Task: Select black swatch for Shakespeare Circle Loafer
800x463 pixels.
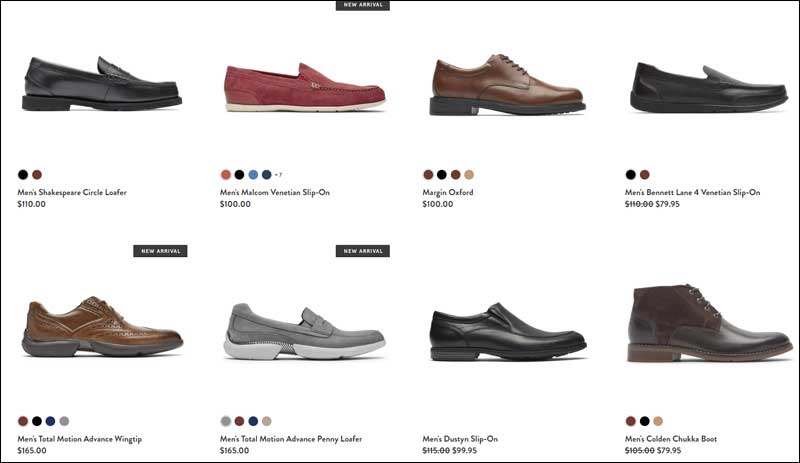Action: 23,175
